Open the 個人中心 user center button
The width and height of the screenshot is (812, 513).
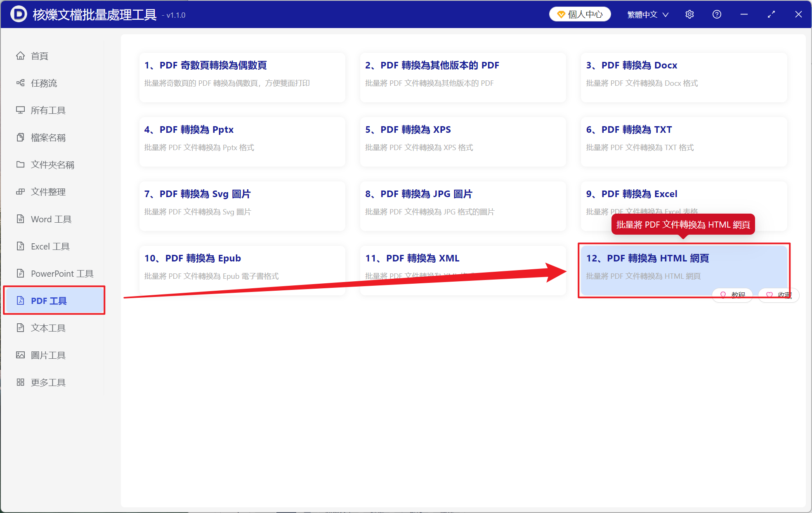coord(580,14)
